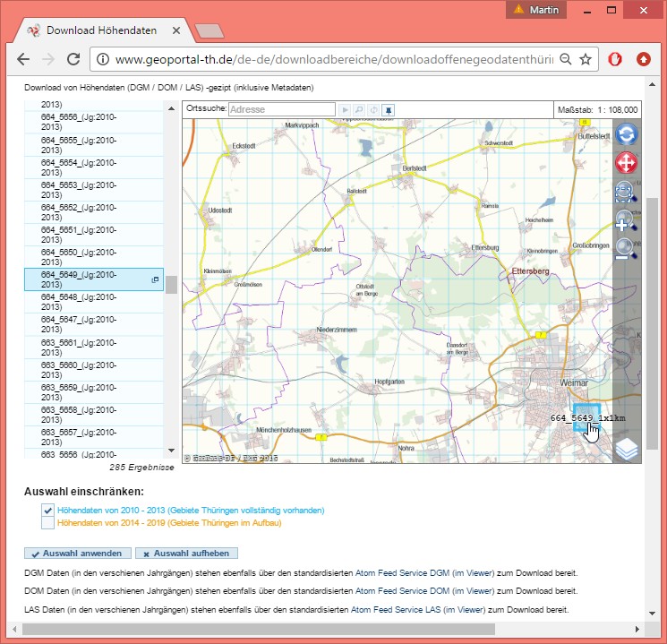Screen dimensions: 667x644
Task: Open the map layers stack icon
Action: coord(627,449)
